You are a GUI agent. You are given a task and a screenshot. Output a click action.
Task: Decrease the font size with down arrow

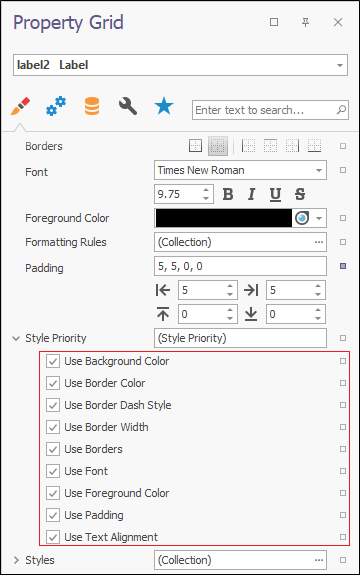click(206, 198)
